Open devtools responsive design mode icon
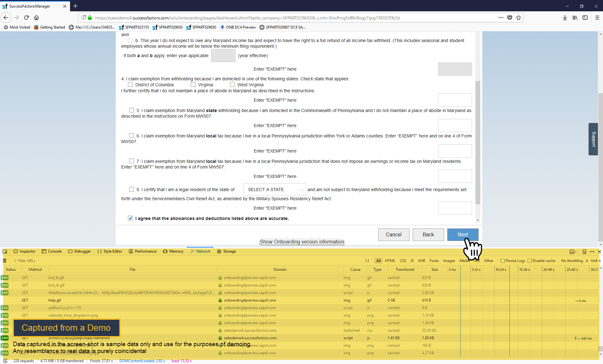This screenshot has width=603, height=364. tap(584, 251)
